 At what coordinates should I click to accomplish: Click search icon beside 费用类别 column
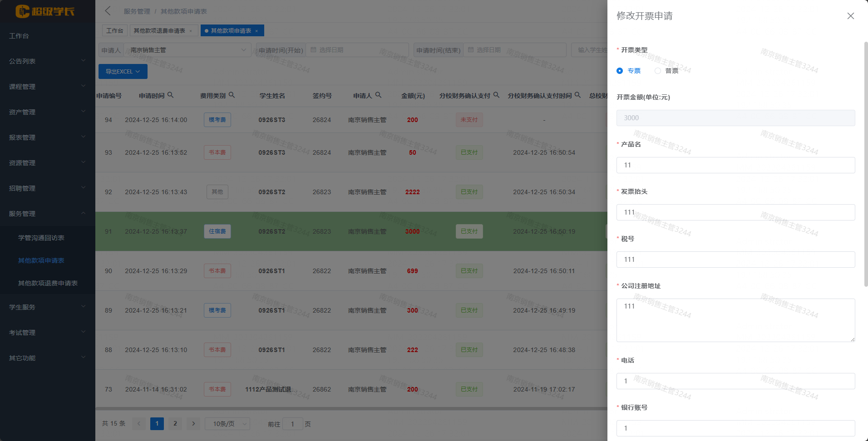pyautogui.click(x=232, y=95)
